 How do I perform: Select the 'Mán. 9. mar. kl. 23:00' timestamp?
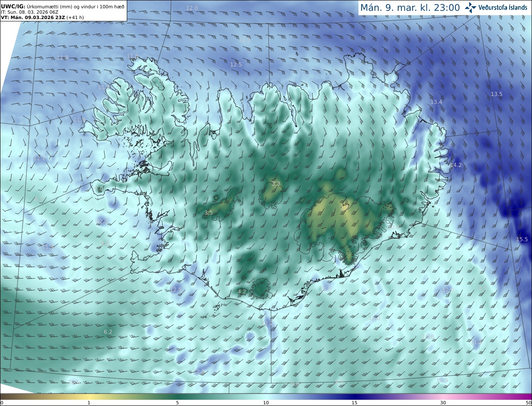click(x=410, y=8)
